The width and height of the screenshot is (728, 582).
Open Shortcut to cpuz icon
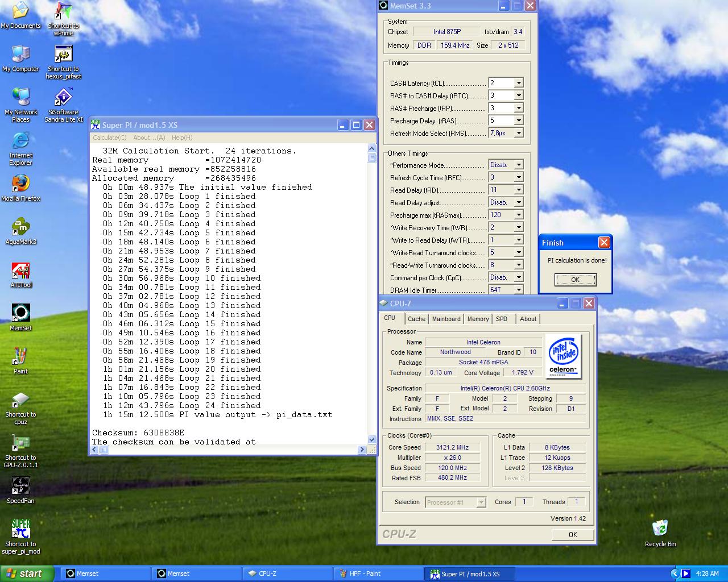coord(20,408)
